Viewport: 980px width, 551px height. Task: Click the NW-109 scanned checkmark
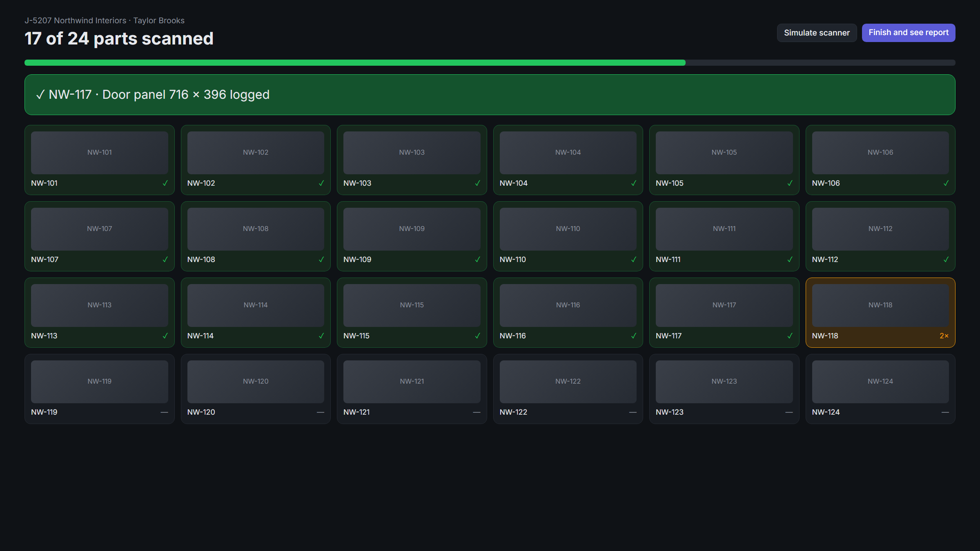coord(477,260)
